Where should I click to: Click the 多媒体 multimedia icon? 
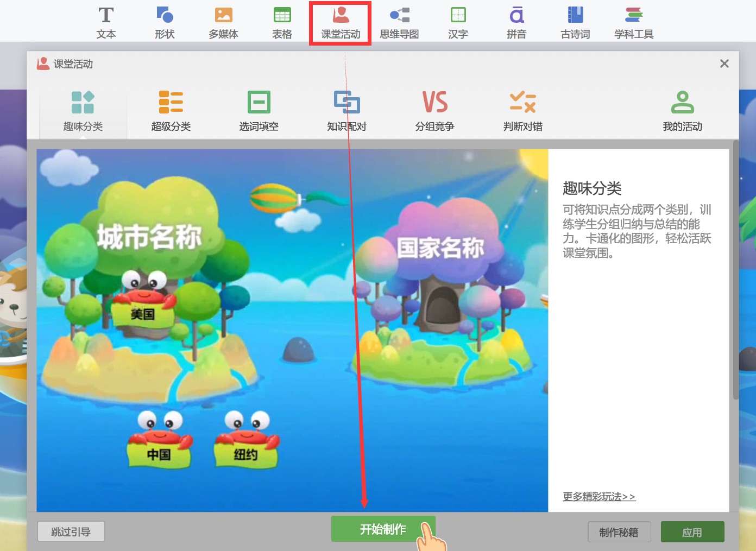click(x=223, y=22)
